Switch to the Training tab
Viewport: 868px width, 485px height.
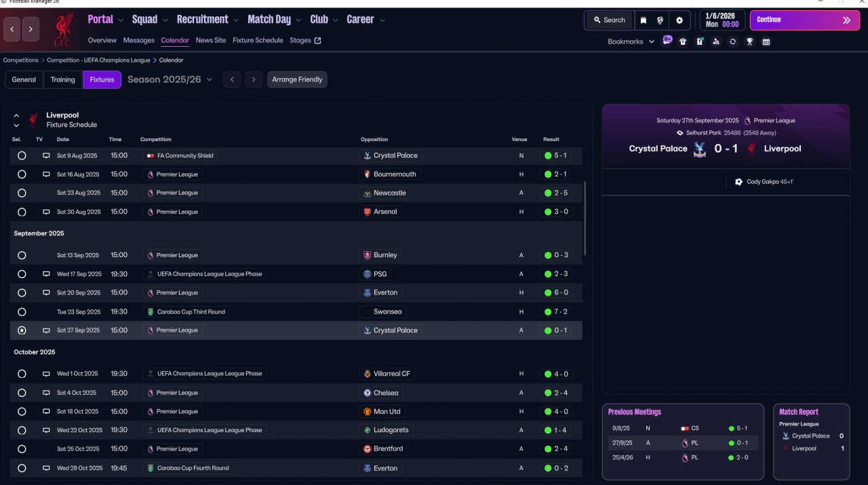point(62,79)
